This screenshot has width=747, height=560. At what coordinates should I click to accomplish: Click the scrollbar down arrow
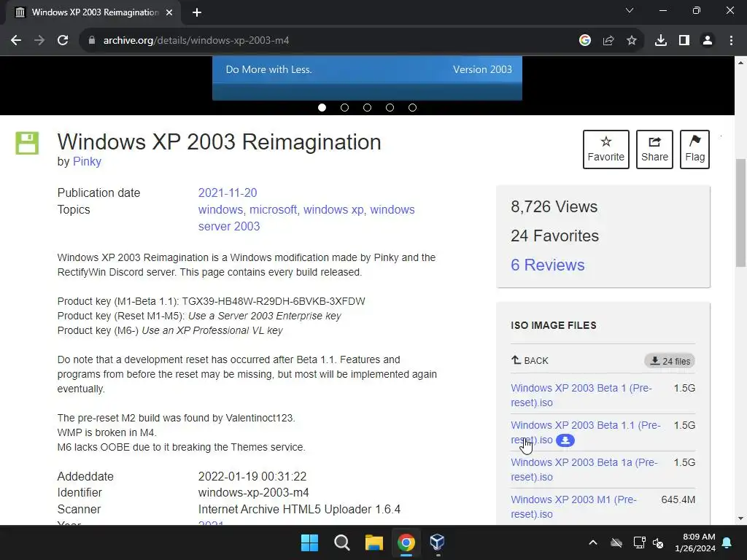point(741,518)
